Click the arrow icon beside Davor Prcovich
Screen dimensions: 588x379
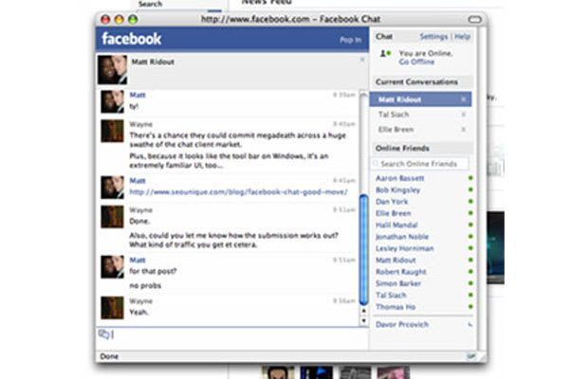470,325
